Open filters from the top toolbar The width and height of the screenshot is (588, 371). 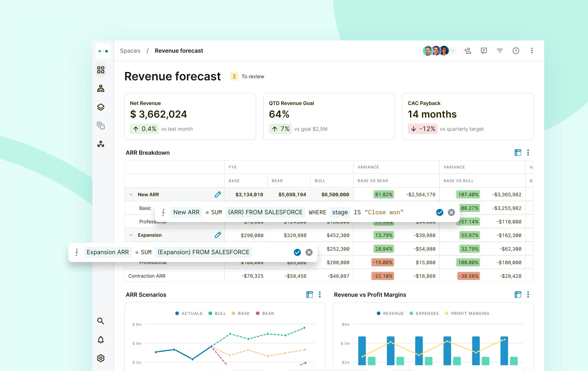(x=500, y=50)
